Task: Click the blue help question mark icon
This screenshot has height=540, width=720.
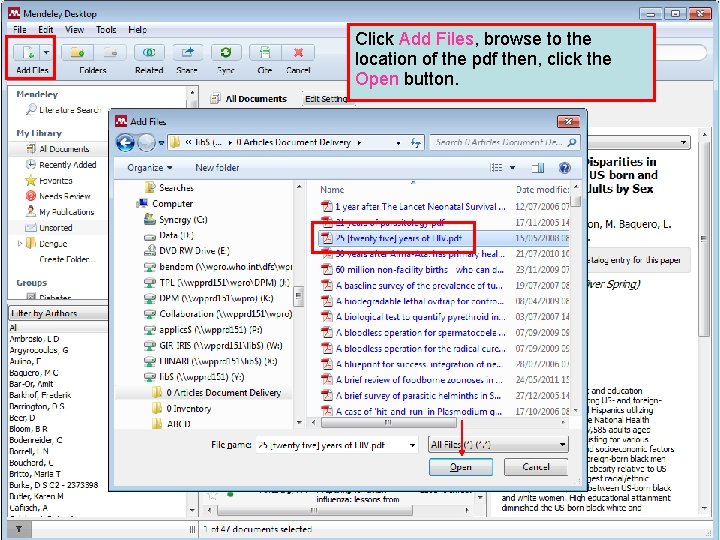Action: coord(564,168)
